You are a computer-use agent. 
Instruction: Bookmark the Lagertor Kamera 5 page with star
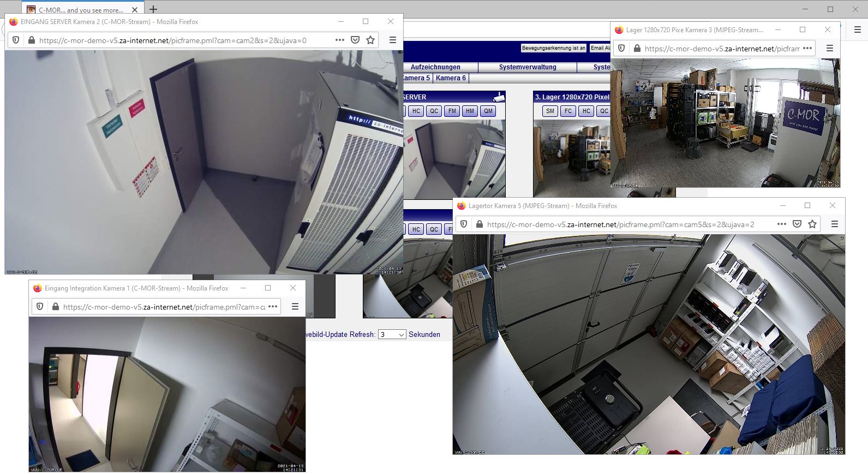(x=812, y=224)
